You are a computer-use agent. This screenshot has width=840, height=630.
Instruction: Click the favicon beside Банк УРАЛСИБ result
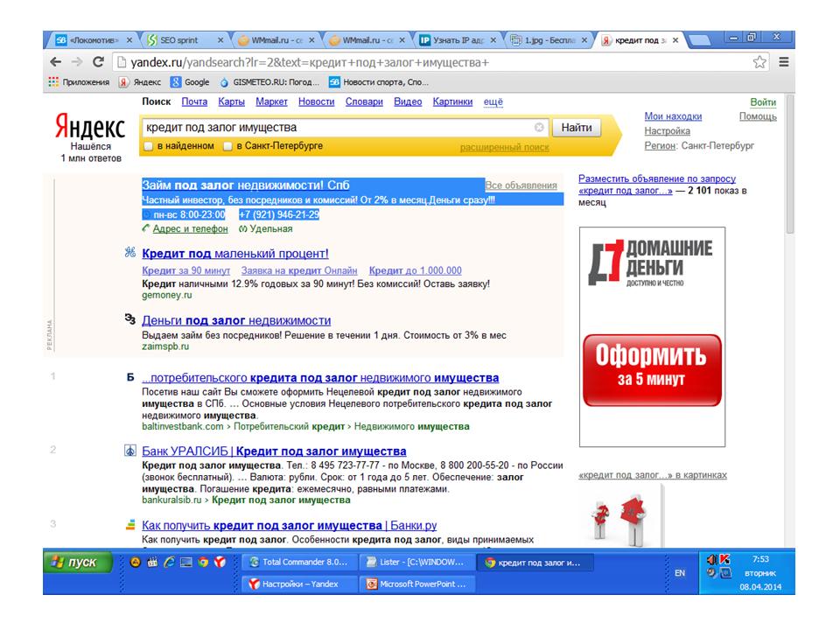pyautogui.click(x=130, y=451)
